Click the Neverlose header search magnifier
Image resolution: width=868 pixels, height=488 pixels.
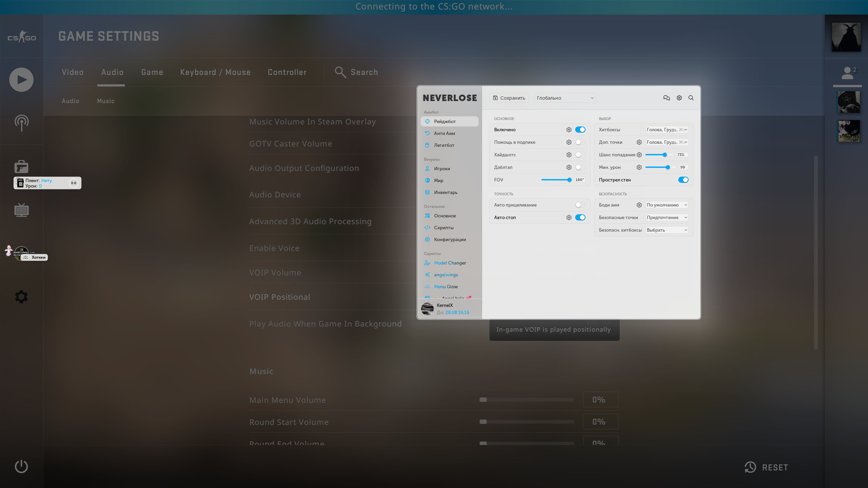691,98
